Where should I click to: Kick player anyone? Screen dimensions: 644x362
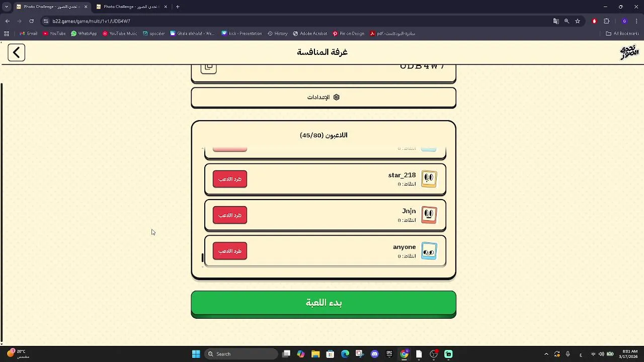coord(230,251)
